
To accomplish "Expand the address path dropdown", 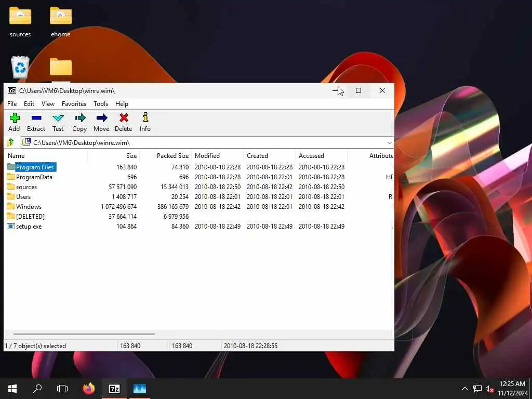I will [389, 142].
